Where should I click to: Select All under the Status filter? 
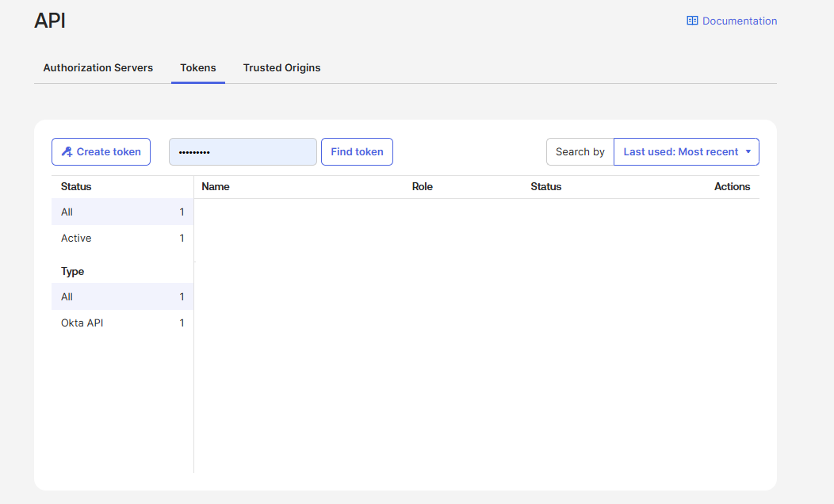click(67, 212)
